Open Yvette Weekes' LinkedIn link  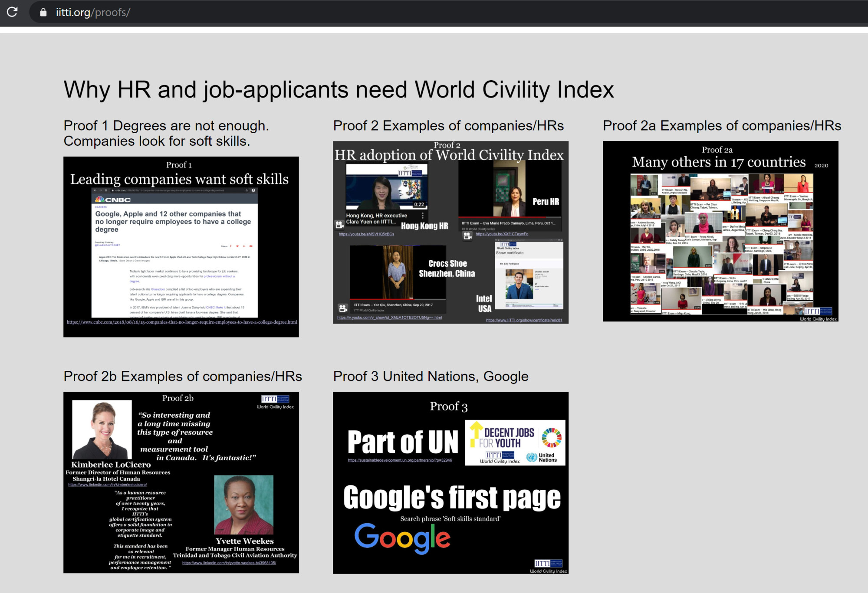pos(229,563)
